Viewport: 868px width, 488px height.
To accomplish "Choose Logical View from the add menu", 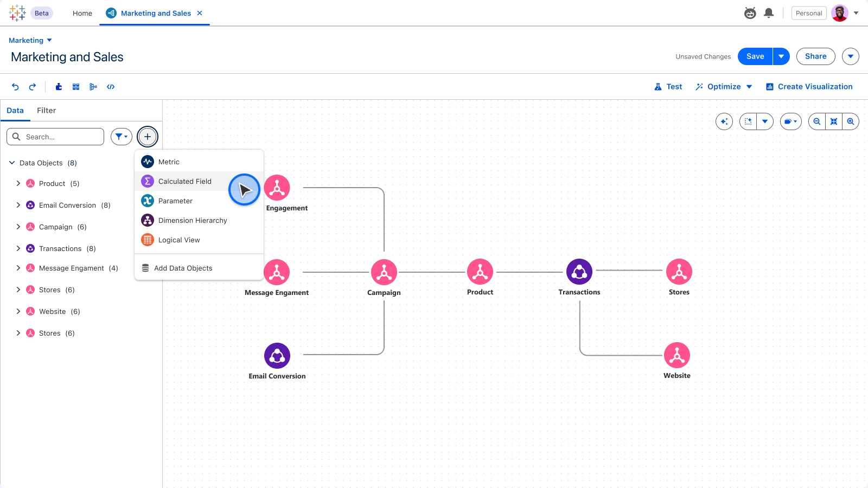I will click(199, 240).
